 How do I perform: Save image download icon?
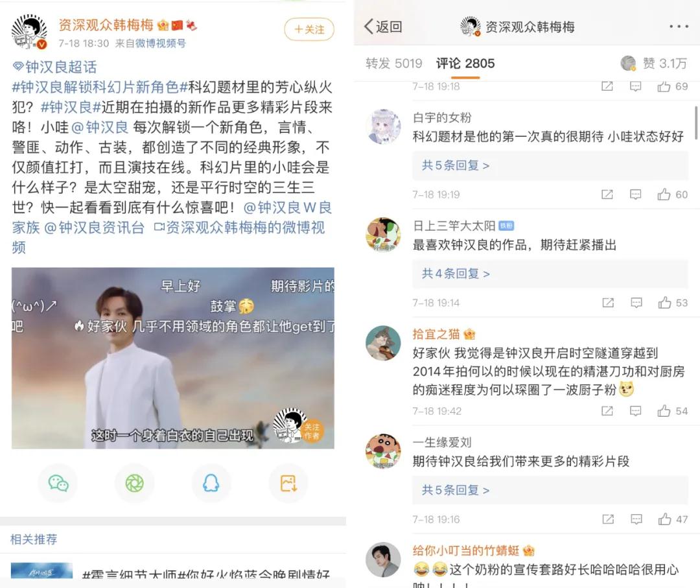coord(288,483)
